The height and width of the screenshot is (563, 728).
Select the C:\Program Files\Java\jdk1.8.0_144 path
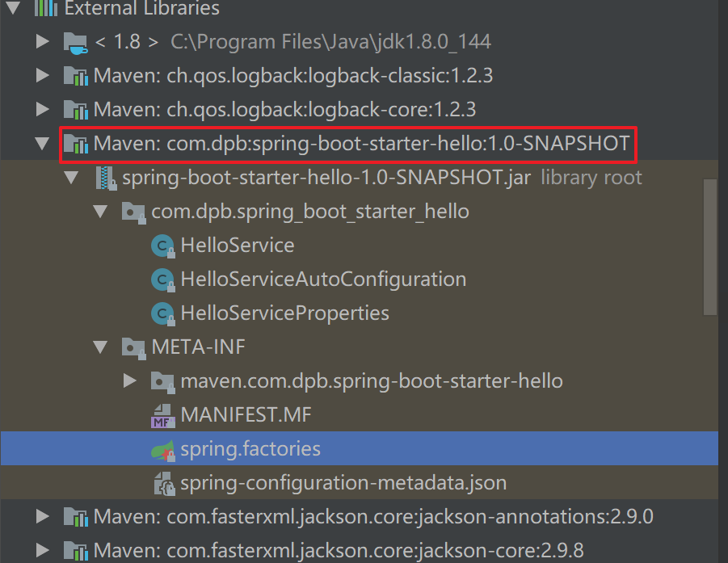point(330,42)
